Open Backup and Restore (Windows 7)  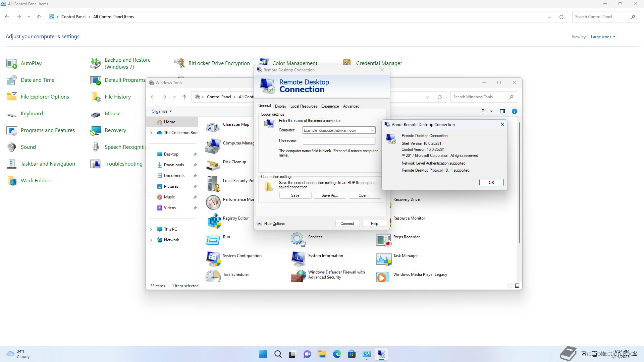(121, 63)
